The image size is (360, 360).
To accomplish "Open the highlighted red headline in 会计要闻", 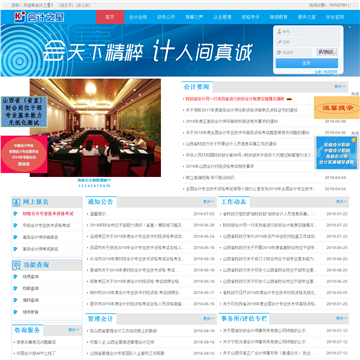I will point(235,99).
